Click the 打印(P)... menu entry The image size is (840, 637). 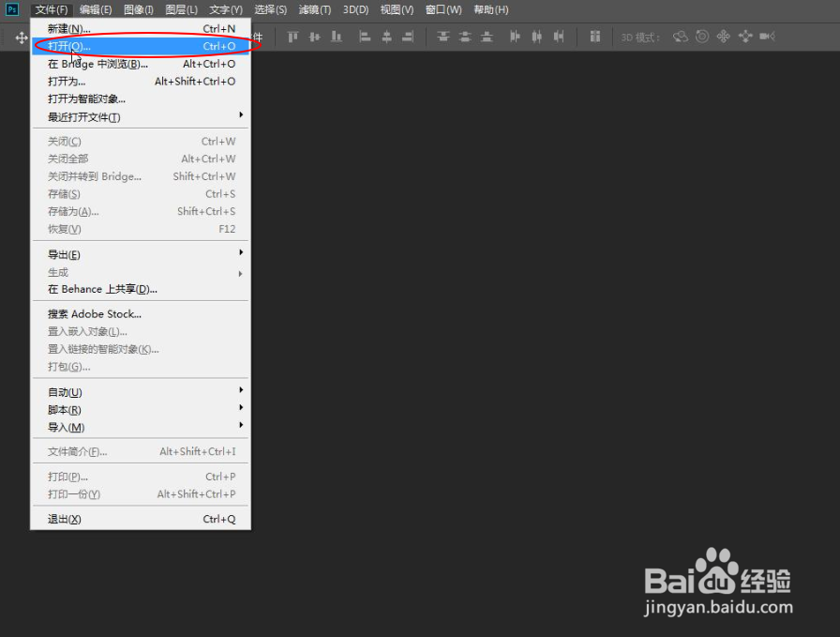(141, 477)
